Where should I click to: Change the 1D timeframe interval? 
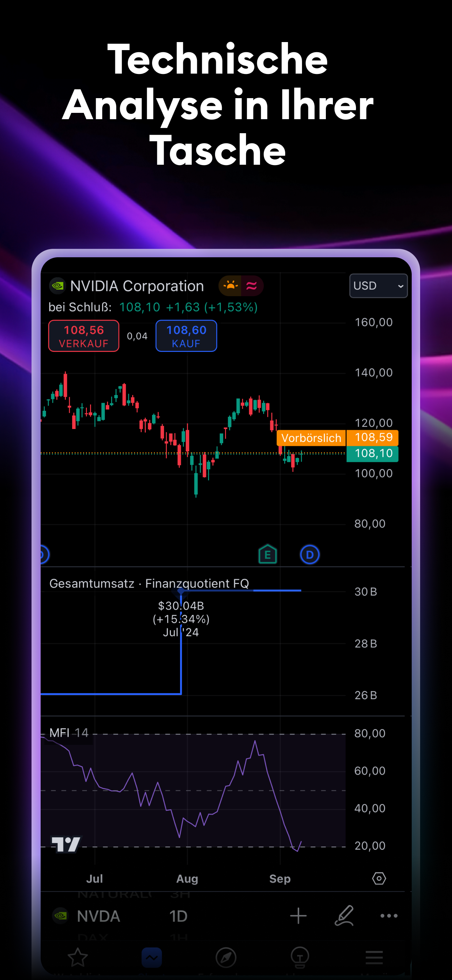pos(178,916)
